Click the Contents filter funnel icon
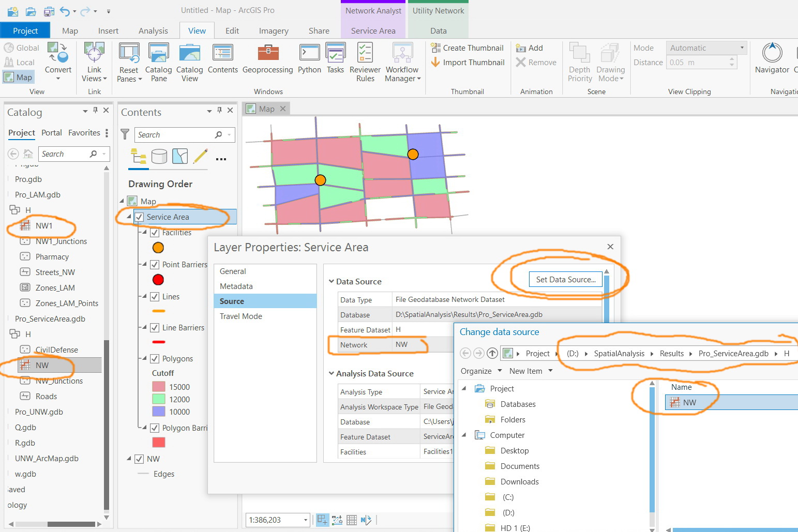The image size is (798, 532). pyautogui.click(x=125, y=134)
